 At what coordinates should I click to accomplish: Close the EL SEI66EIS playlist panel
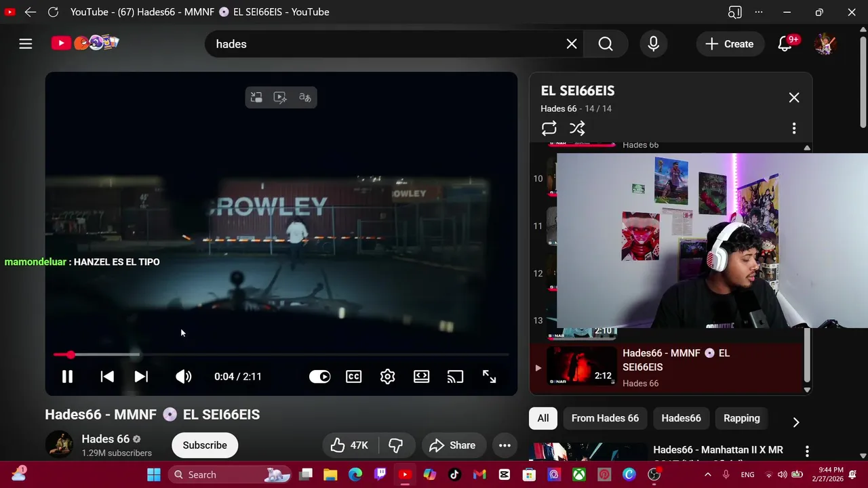click(794, 98)
